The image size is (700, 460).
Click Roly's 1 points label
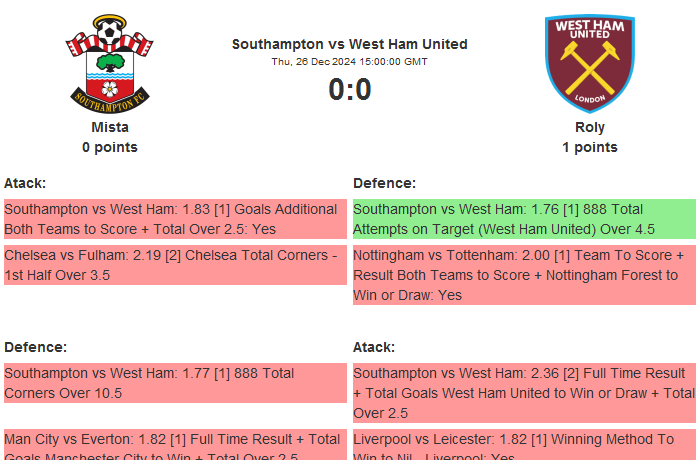pyautogui.click(x=589, y=147)
